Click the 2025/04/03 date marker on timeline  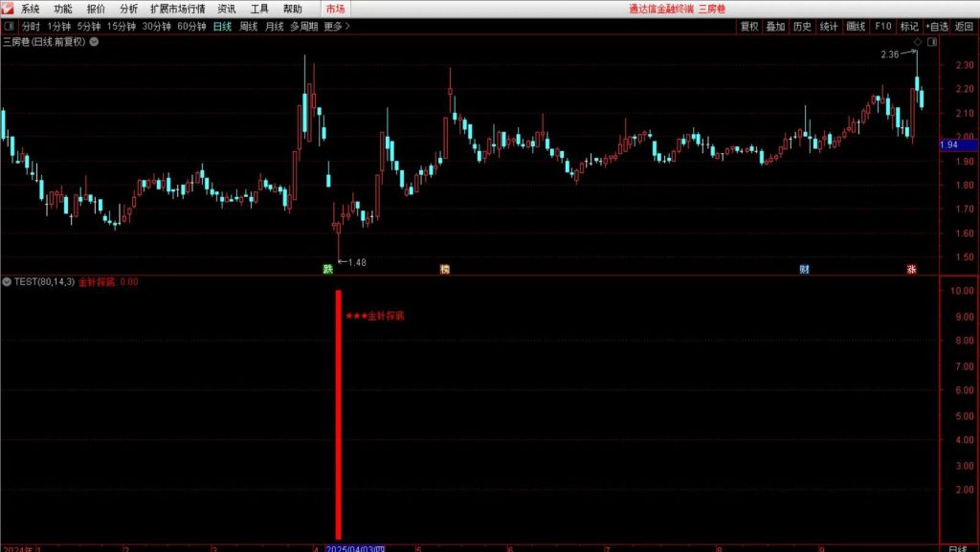355,548
